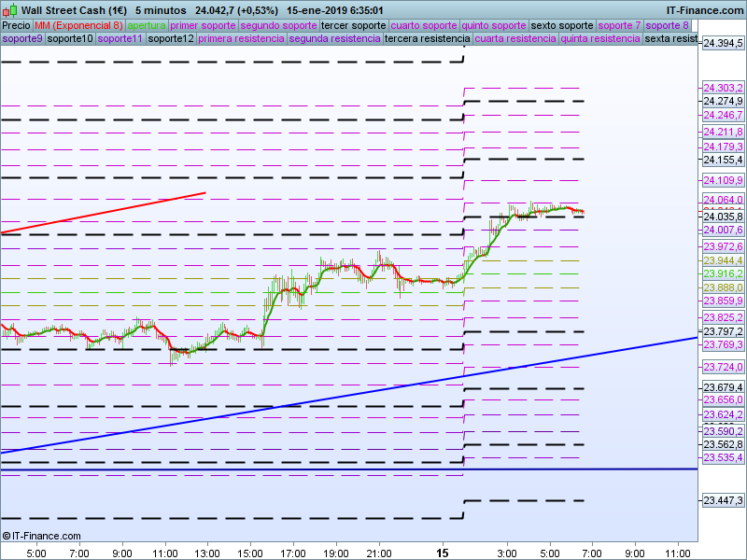747x560 pixels.
Task: Click the 24.155,4 price label
Action: pyautogui.click(x=723, y=160)
